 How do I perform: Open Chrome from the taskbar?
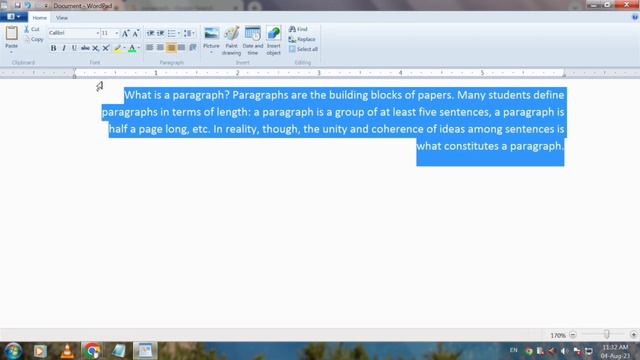93,351
